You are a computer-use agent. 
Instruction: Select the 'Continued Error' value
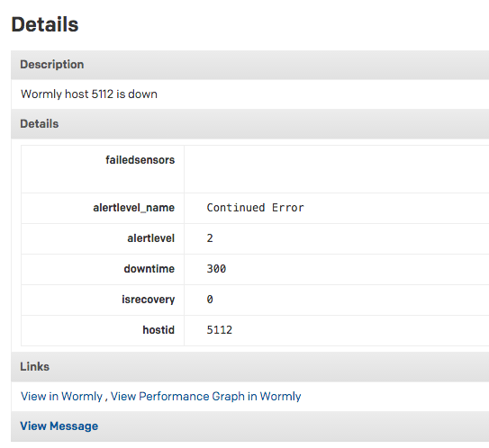(x=255, y=208)
